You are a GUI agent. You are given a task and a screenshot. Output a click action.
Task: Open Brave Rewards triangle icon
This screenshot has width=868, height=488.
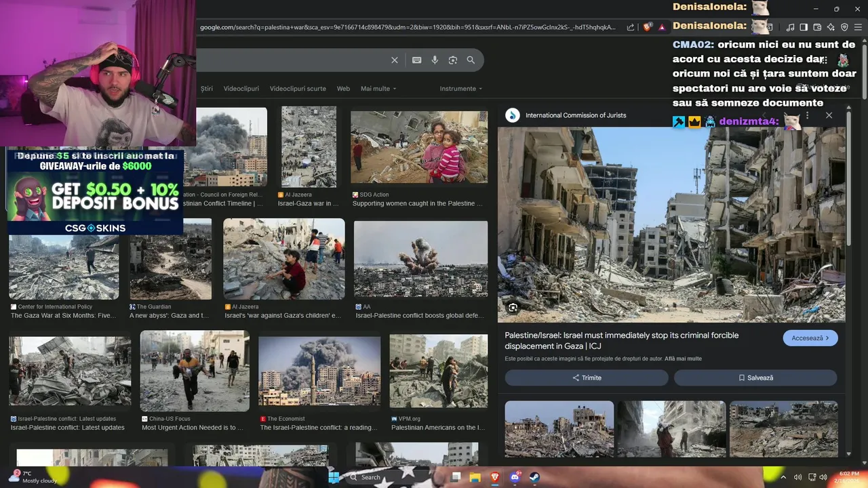[x=662, y=27]
